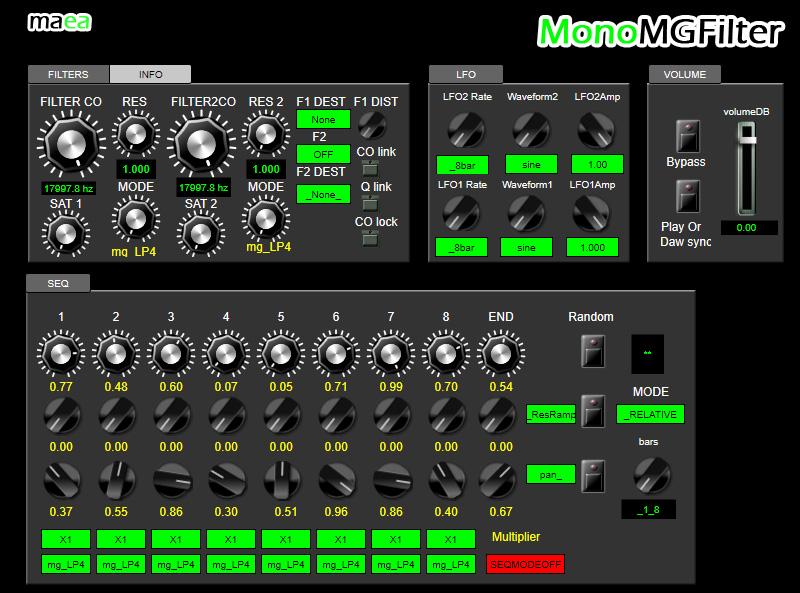Click step 8 X1 multiplier button
Screen dimensions: 800x593
(451, 539)
